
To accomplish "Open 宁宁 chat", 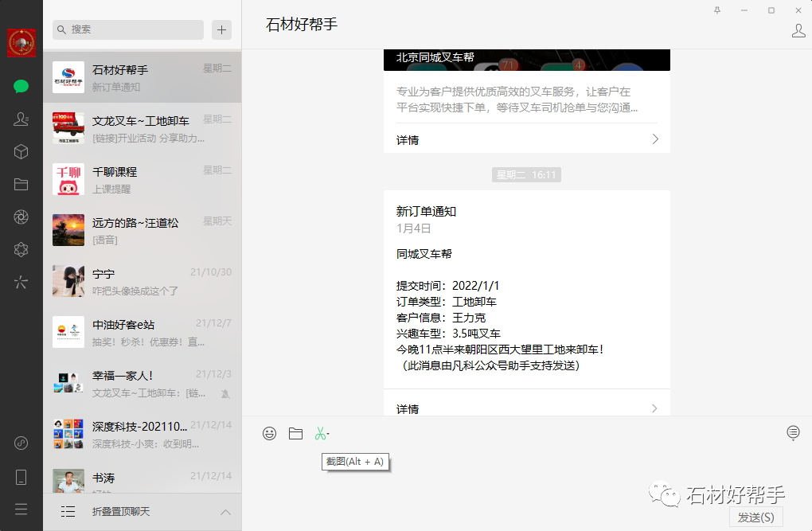I will (x=142, y=281).
